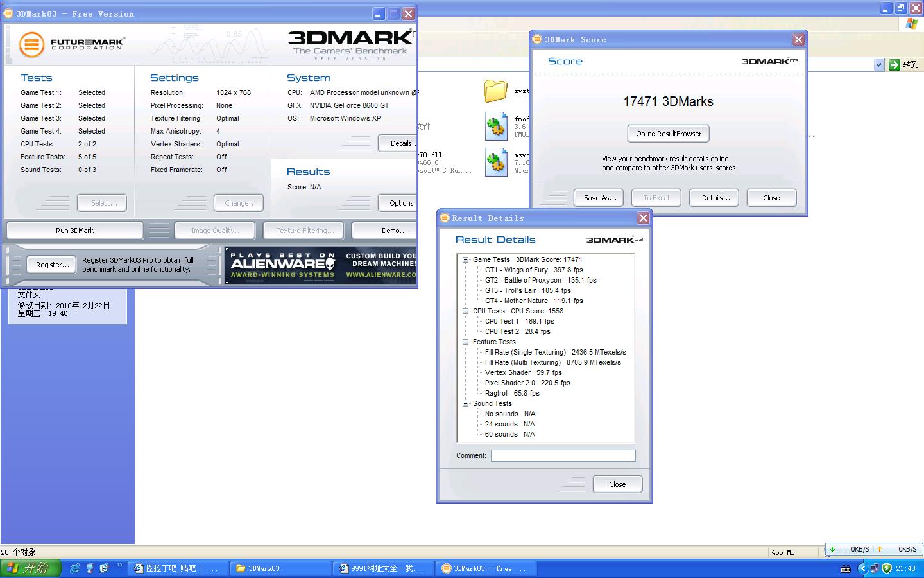Click the Score: N/A results text
The image size is (924, 578).
pyautogui.click(x=304, y=187)
